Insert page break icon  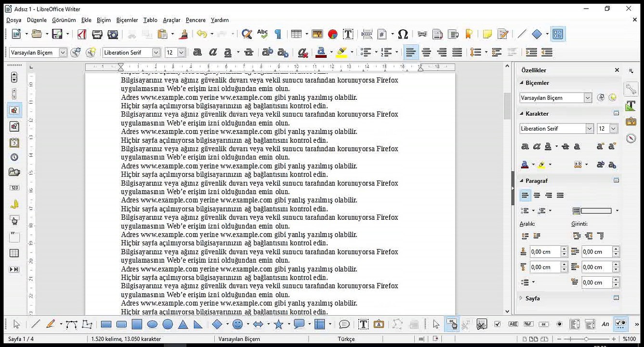(367, 34)
